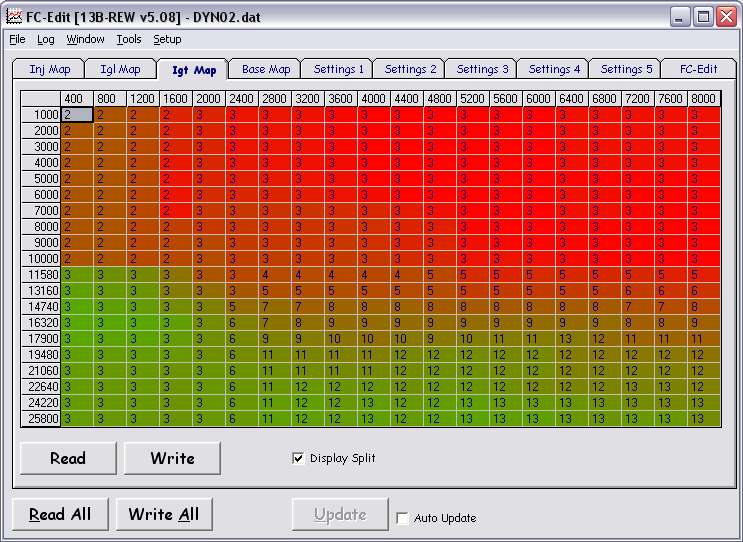Uncheck the Display Split checkbox

tap(298, 458)
